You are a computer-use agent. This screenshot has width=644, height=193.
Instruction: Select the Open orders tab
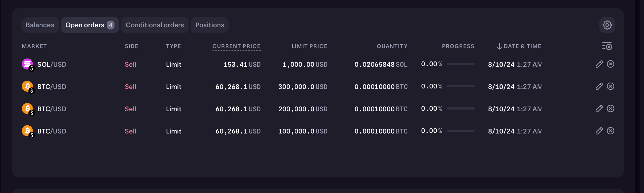(x=90, y=25)
